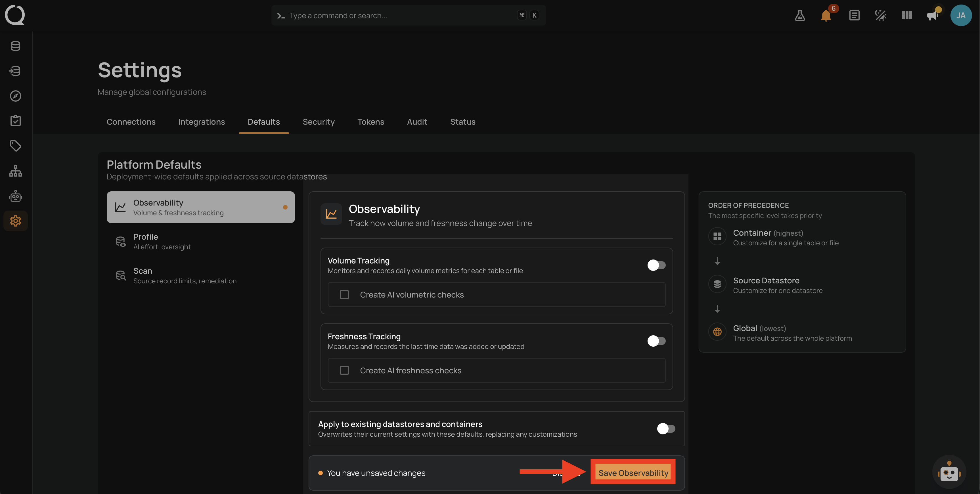Switch to the Security tab
The image size is (980, 494).
tap(319, 122)
